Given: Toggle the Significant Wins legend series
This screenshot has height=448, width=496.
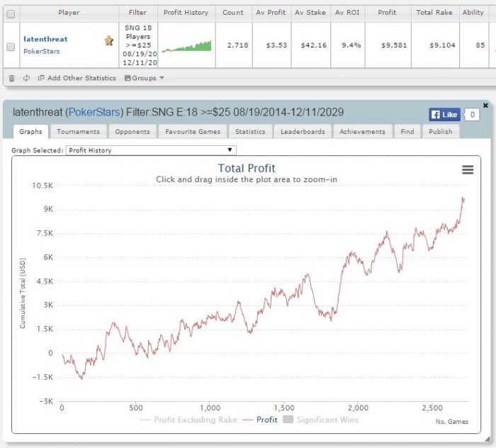Looking at the screenshot, I should pos(320,420).
